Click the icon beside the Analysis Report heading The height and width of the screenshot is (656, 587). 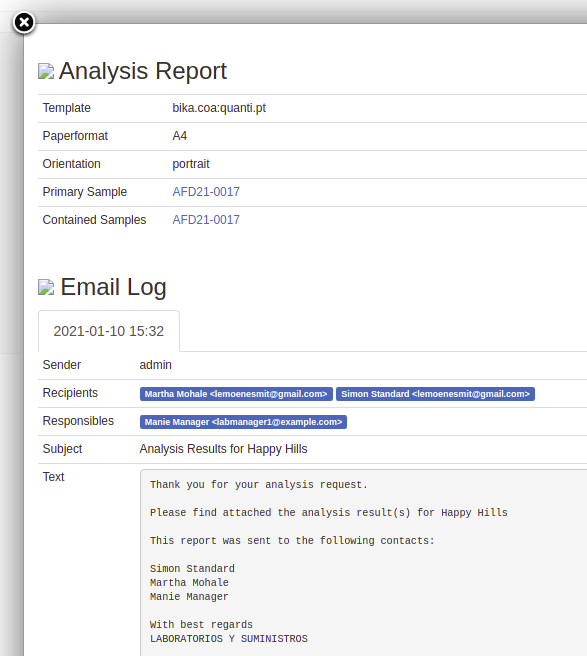46,71
